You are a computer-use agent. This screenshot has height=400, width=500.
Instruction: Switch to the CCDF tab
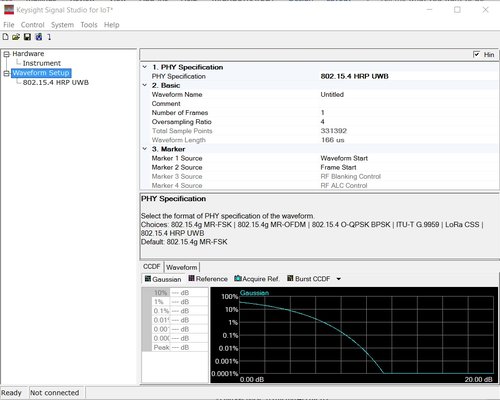point(152,267)
